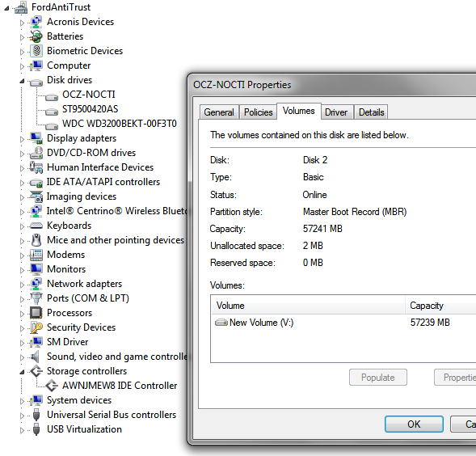
Task: Click the Keyboards icon
Action: (36, 226)
